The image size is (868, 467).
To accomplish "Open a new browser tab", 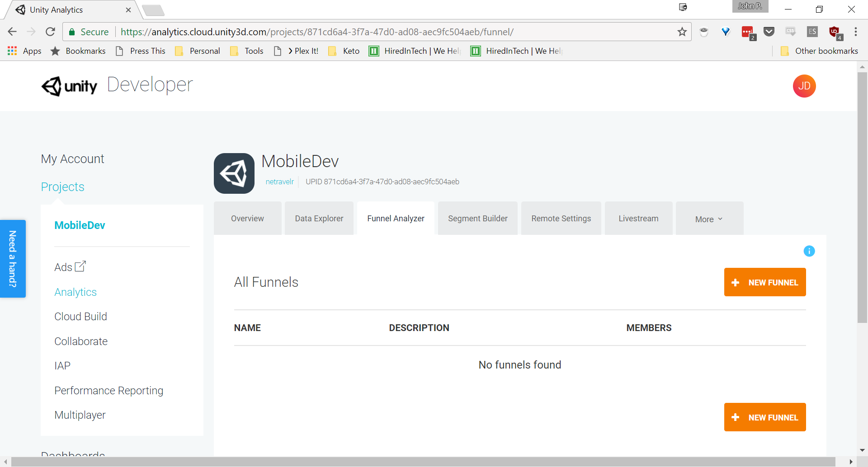I will (x=153, y=10).
